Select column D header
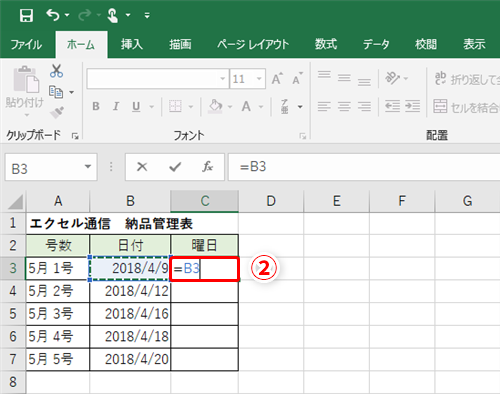This screenshot has width=500, height=394. pos(271,201)
